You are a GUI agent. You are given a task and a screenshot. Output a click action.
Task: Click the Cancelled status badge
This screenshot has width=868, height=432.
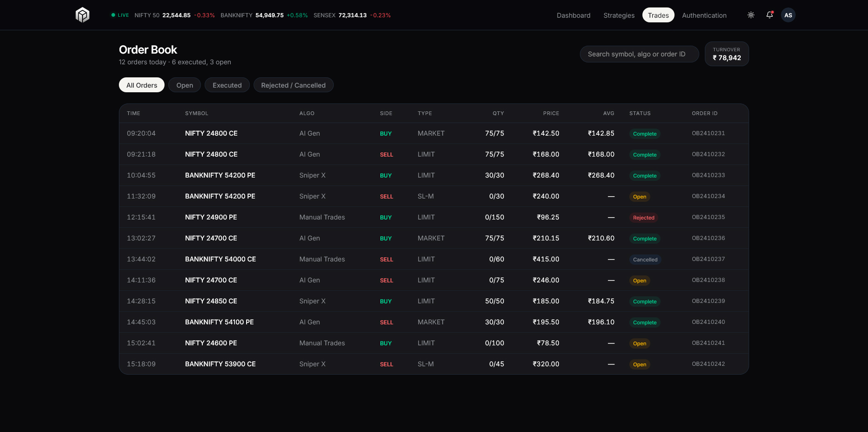point(645,260)
